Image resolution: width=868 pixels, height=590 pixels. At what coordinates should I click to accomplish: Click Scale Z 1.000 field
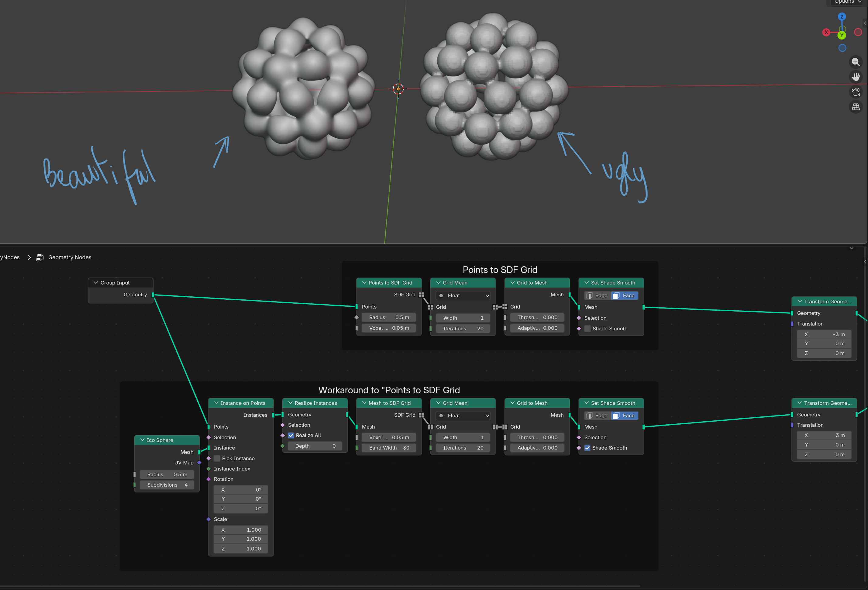pos(241,549)
